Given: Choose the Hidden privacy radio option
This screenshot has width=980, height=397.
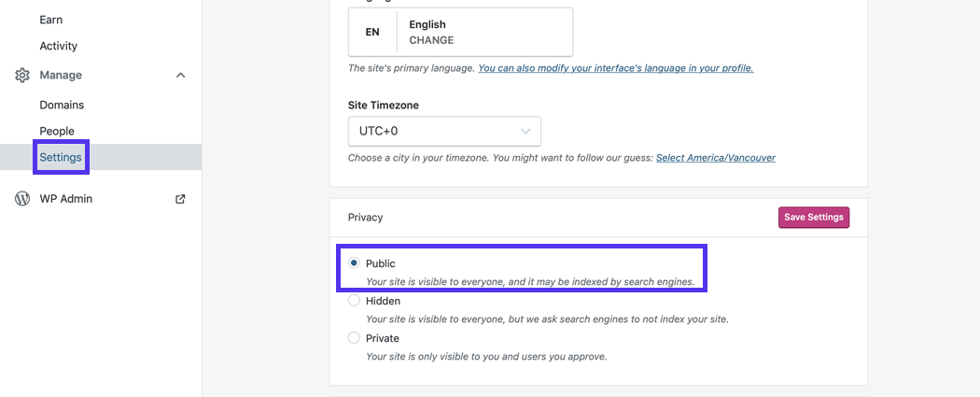Looking at the screenshot, I should (354, 301).
